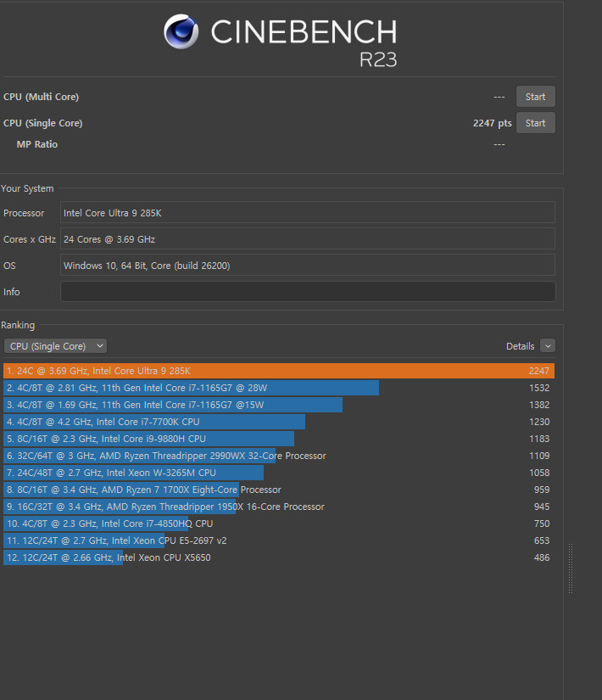Screen dimensions: 602x700
Task: Select the i7-1165G7 @15W ranking entry
Action: coord(173,405)
